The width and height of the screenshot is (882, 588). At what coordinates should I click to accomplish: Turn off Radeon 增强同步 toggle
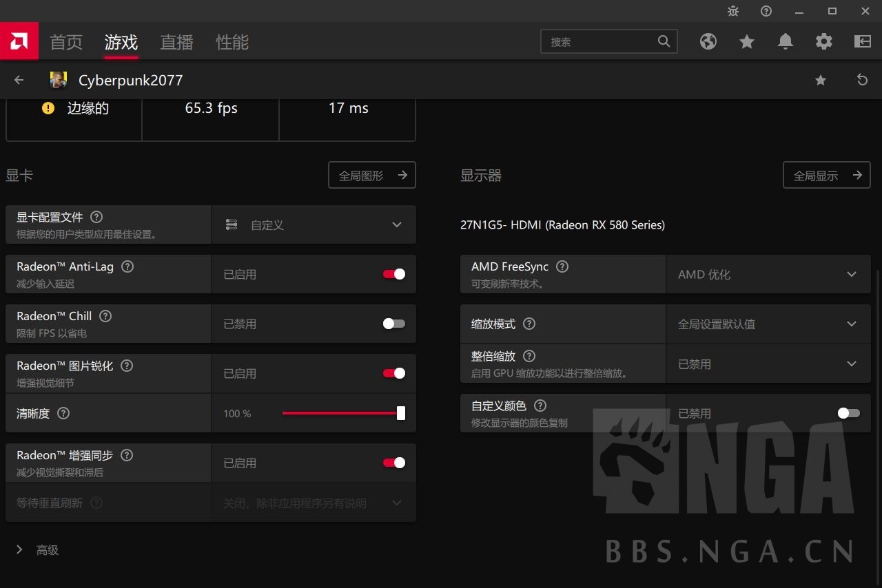tap(394, 463)
